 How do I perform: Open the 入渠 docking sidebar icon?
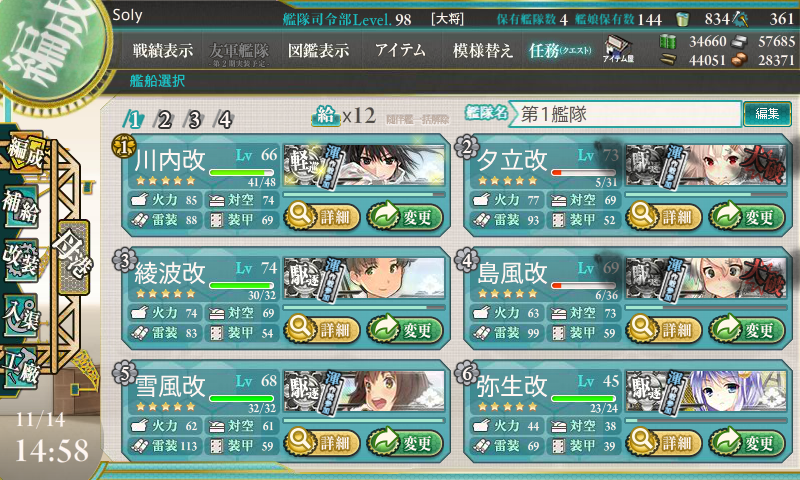(21, 315)
